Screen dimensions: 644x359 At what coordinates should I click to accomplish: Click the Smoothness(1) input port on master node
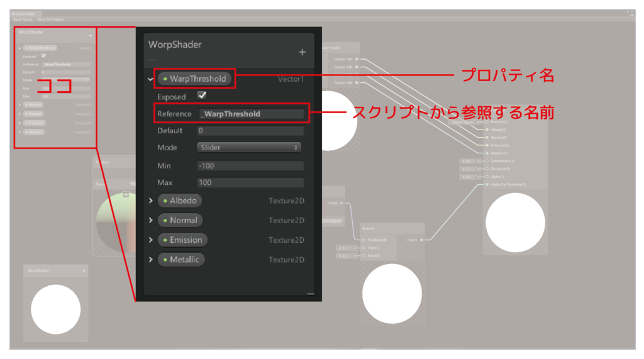click(x=487, y=161)
